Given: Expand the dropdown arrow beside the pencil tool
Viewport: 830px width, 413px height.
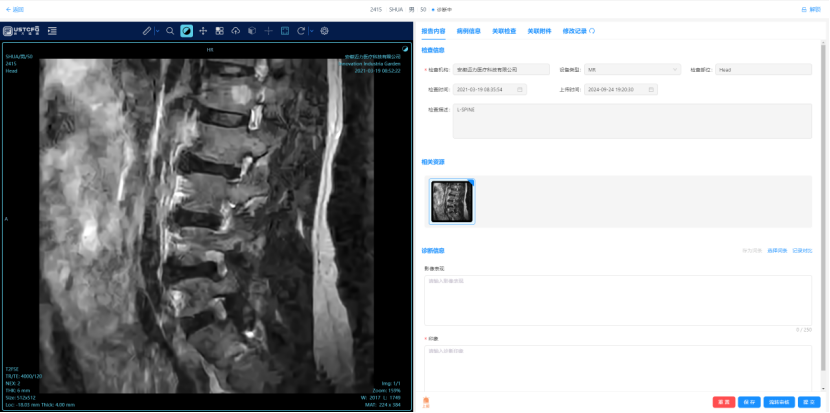Looking at the screenshot, I should pyautogui.click(x=156, y=31).
